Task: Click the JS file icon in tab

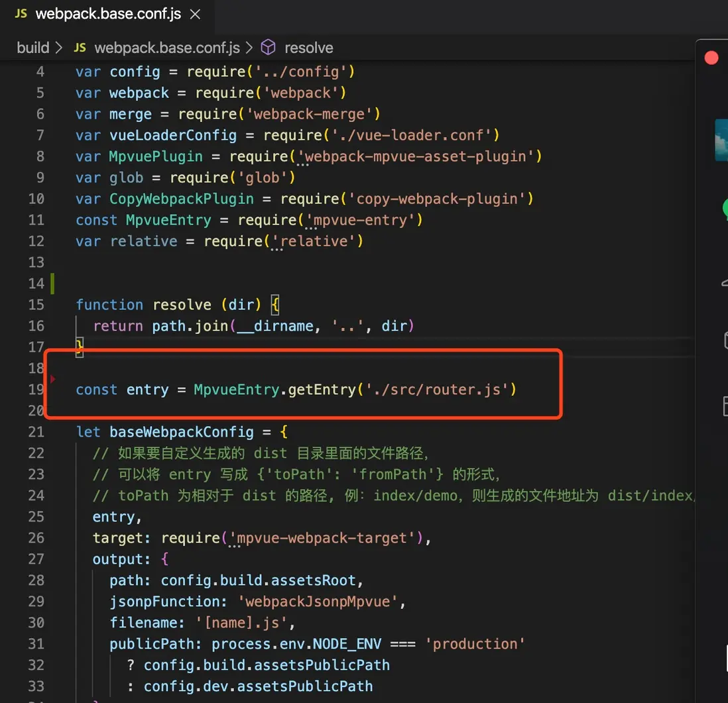Action: pos(21,14)
